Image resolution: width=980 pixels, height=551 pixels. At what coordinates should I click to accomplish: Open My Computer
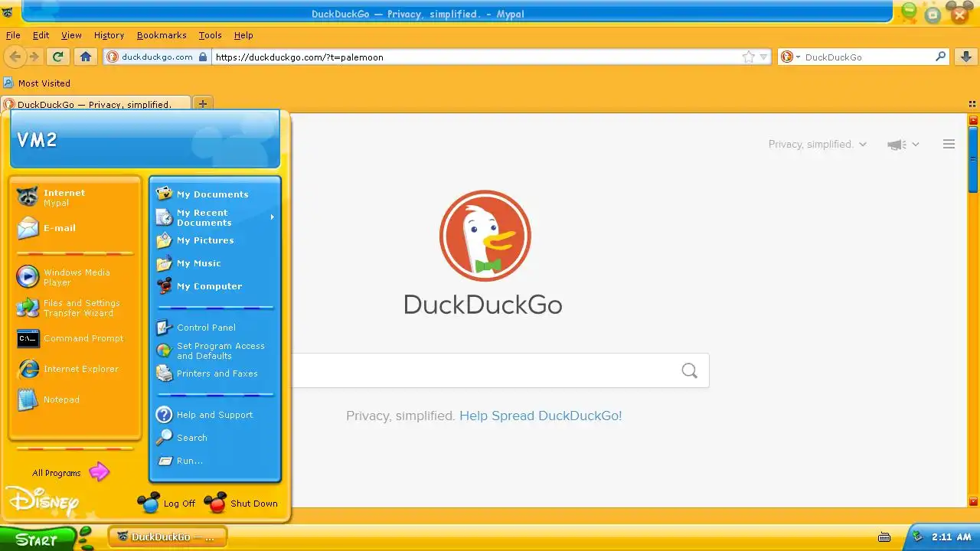pyautogui.click(x=214, y=286)
